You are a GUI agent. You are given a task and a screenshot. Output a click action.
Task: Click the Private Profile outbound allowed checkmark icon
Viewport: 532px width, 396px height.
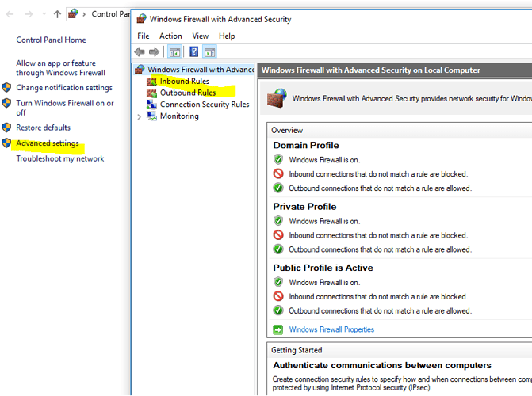click(x=278, y=249)
